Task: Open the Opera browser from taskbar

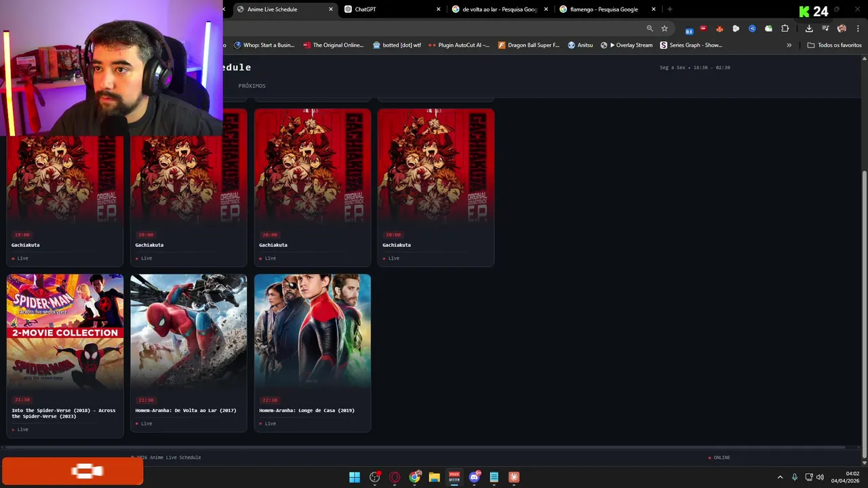Action: coord(395,477)
